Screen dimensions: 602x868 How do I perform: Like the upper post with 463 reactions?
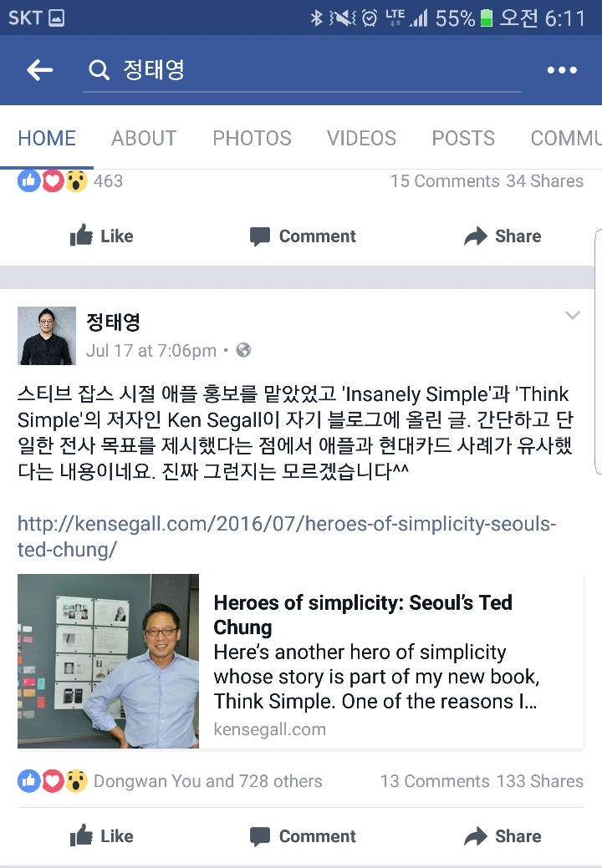click(x=101, y=236)
